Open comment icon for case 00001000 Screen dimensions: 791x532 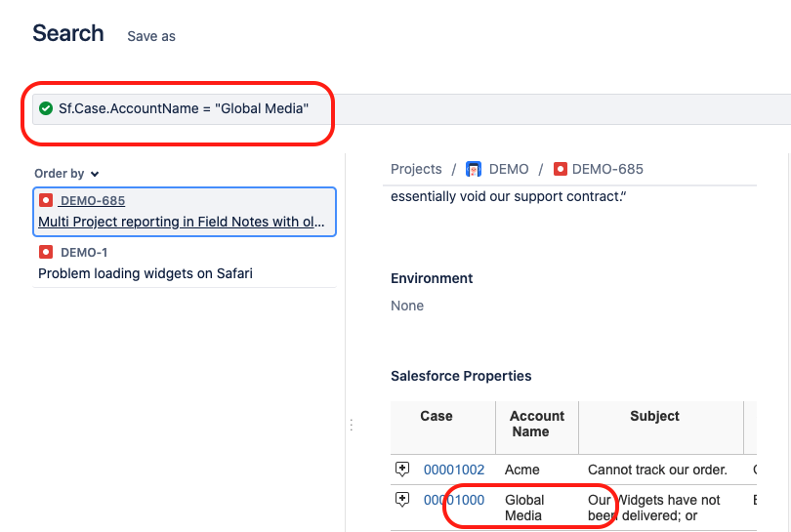[402, 500]
